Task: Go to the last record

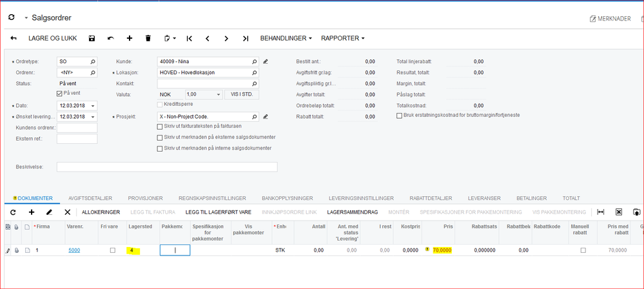Action: [x=246, y=39]
